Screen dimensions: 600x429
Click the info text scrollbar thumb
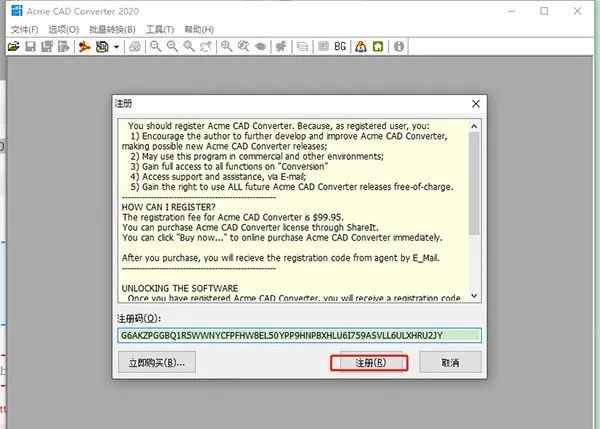click(474, 184)
